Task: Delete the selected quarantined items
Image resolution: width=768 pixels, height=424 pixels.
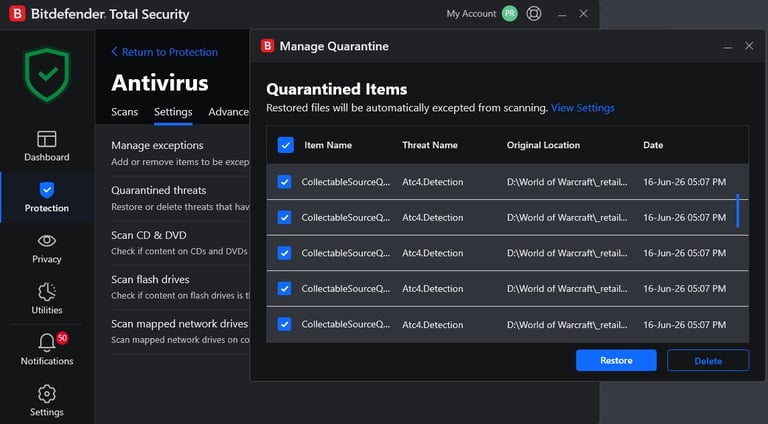Action: 708,360
